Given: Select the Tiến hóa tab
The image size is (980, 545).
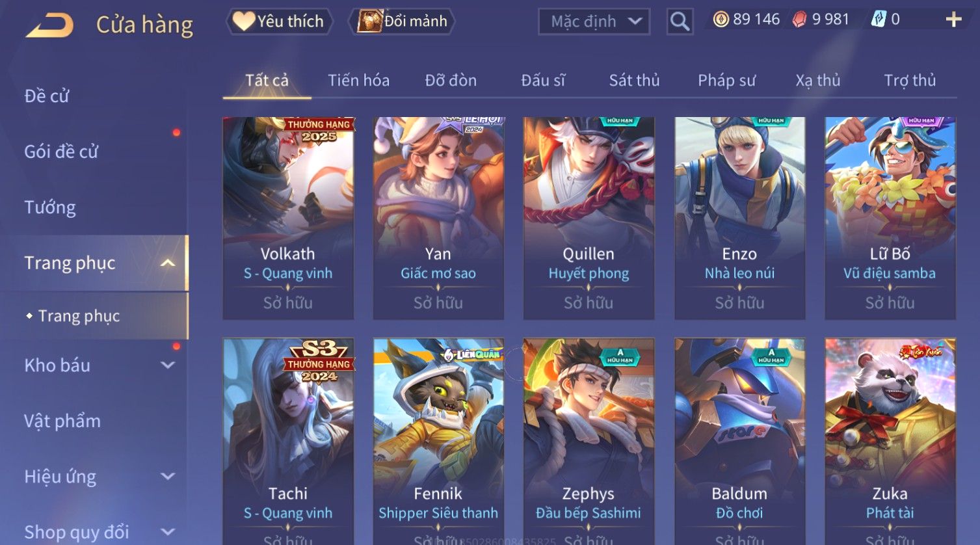Looking at the screenshot, I should [x=358, y=81].
